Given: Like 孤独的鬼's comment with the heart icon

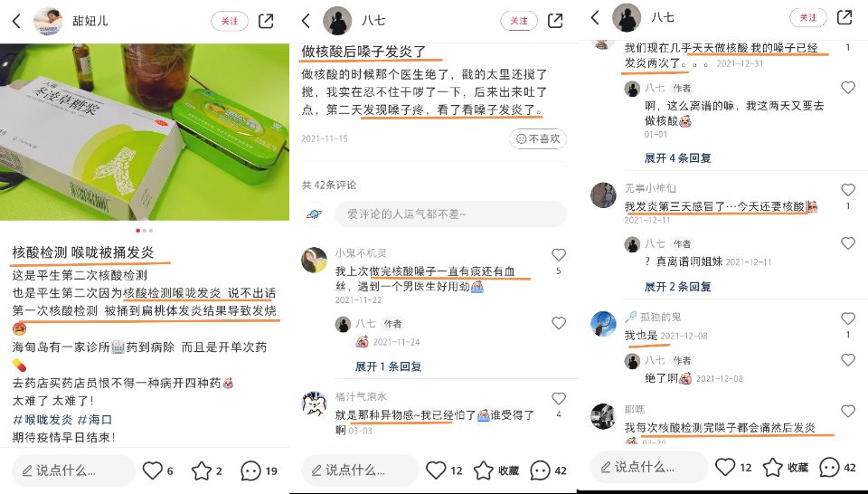Looking at the screenshot, I should coord(848,318).
